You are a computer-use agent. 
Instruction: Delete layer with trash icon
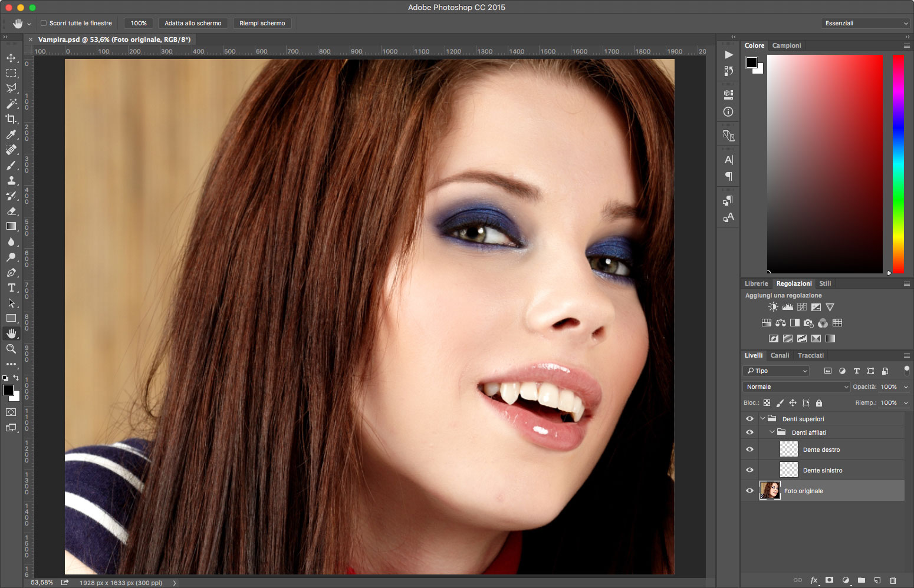coord(893,580)
